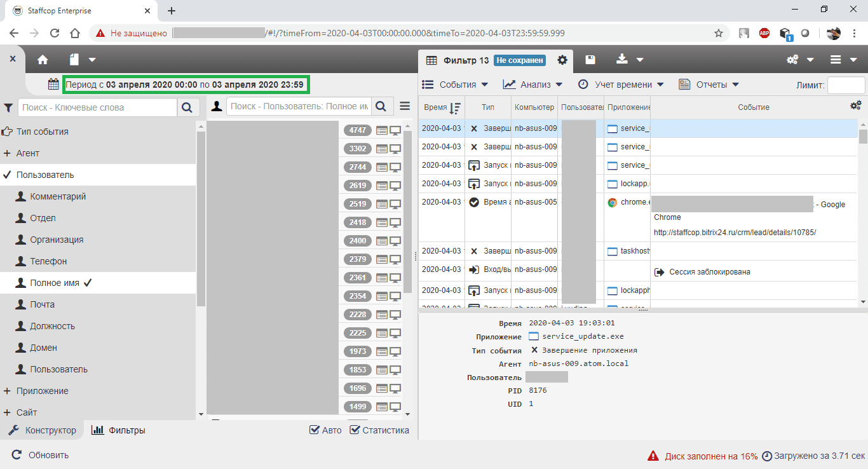Expand the Сайт dimension group
Screen dimensions: 868x469
(x=7, y=412)
